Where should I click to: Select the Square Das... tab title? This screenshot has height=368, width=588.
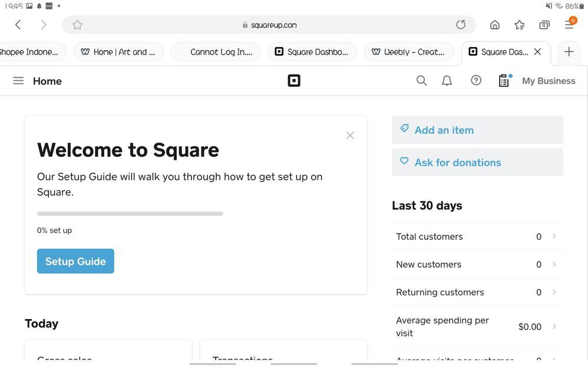[x=504, y=52]
